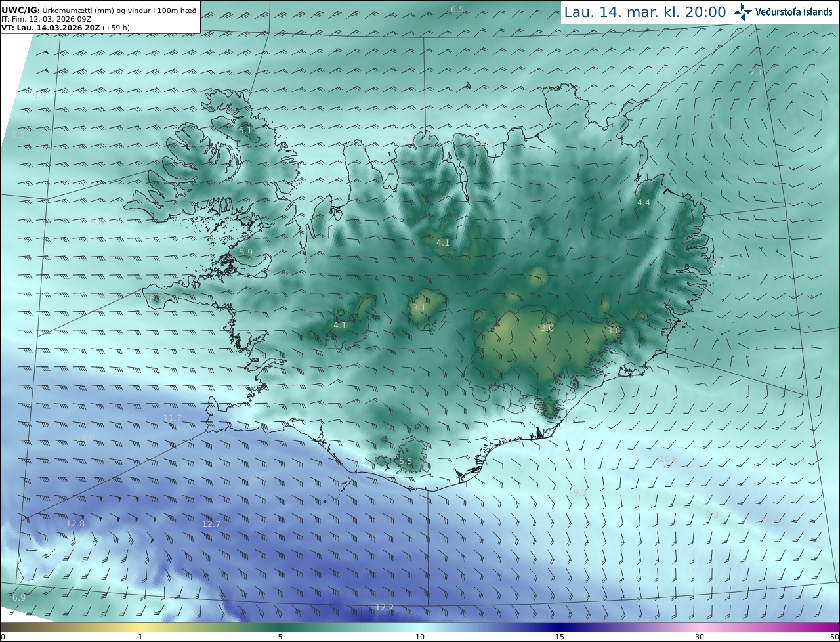Click the colorbar tick labeled 0
This screenshot has width=840, height=642.
pos(3,637)
